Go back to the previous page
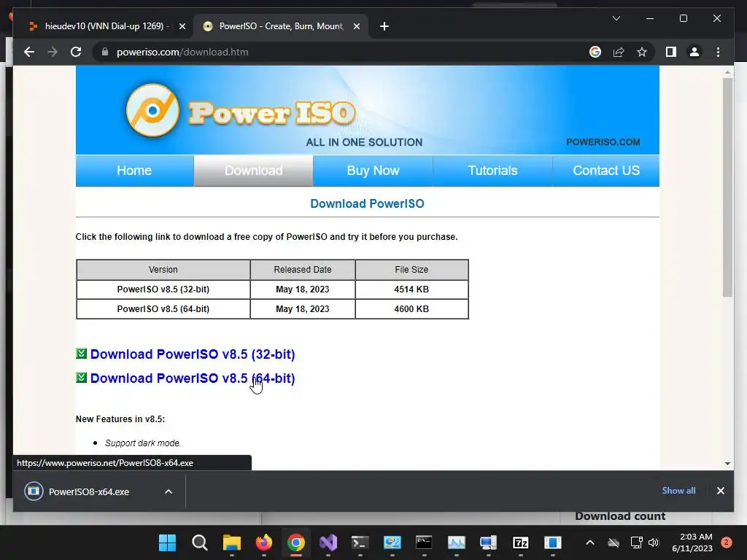The width and height of the screenshot is (747, 560). (x=29, y=52)
